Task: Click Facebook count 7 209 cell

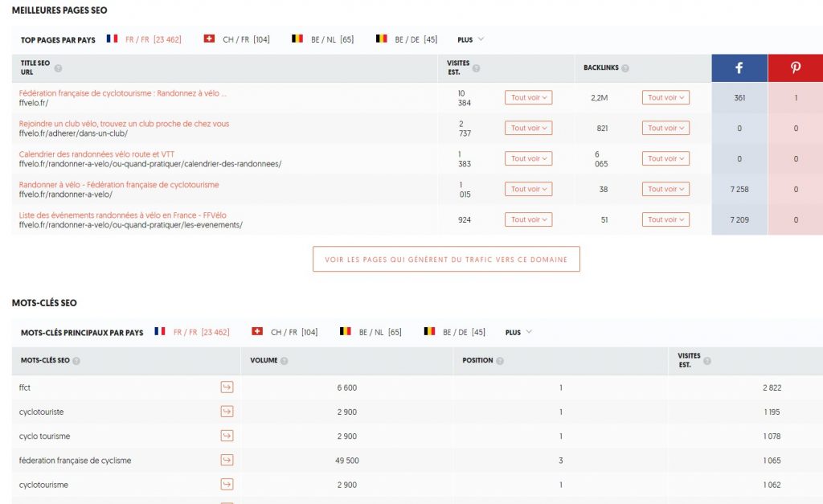Action: [739, 219]
